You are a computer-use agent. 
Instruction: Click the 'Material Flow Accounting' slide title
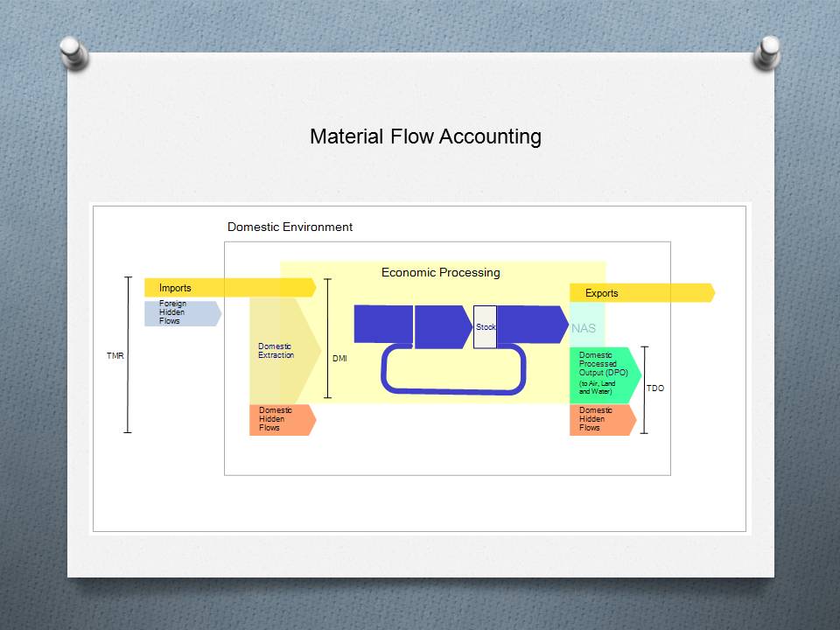point(425,136)
